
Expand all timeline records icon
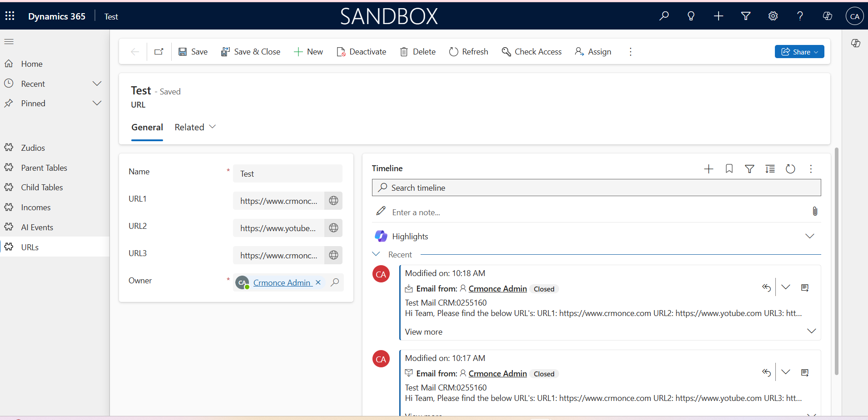point(770,169)
